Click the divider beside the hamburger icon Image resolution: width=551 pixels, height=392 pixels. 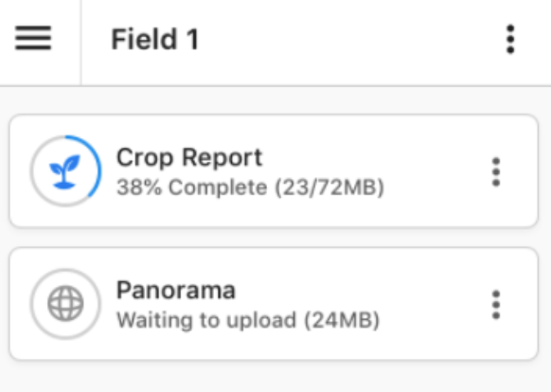pos(81,43)
